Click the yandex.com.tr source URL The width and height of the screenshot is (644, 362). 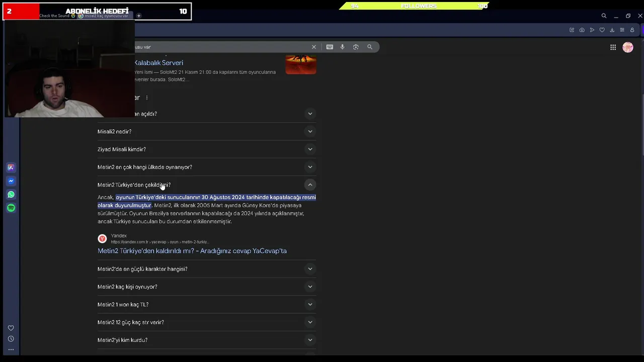click(x=159, y=242)
